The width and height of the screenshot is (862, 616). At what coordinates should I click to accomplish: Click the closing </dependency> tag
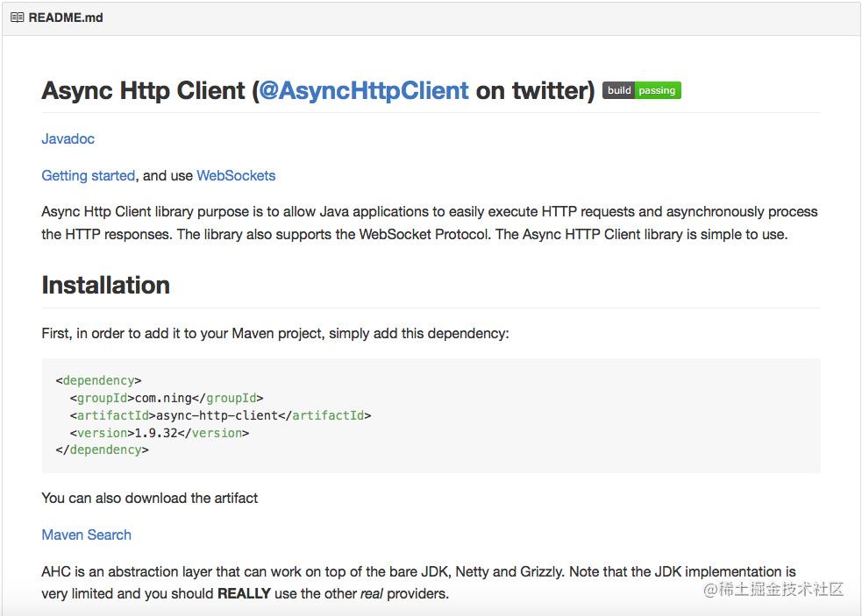coord(102,450)
